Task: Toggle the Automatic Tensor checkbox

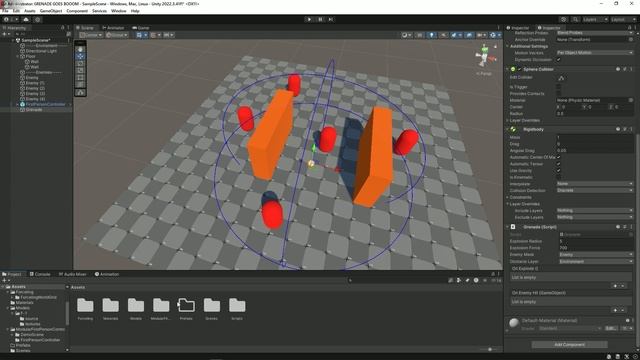Action: (x=559, y=164)
